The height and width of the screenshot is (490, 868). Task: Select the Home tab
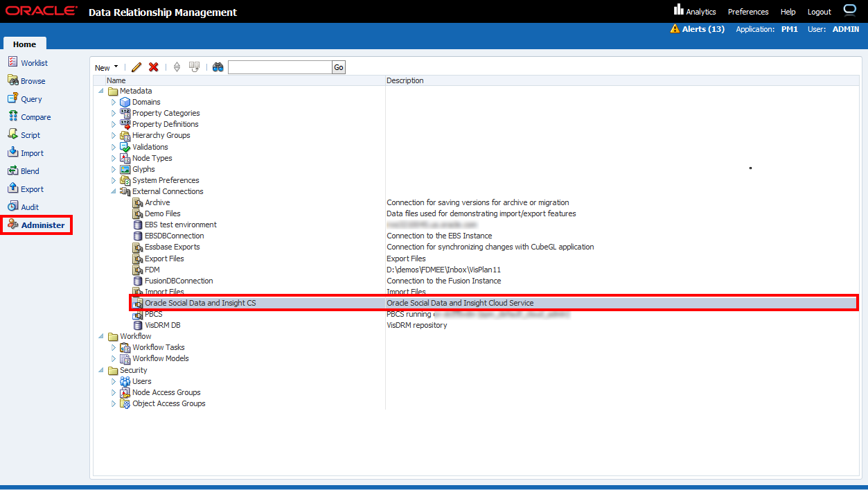pos(24,44)
